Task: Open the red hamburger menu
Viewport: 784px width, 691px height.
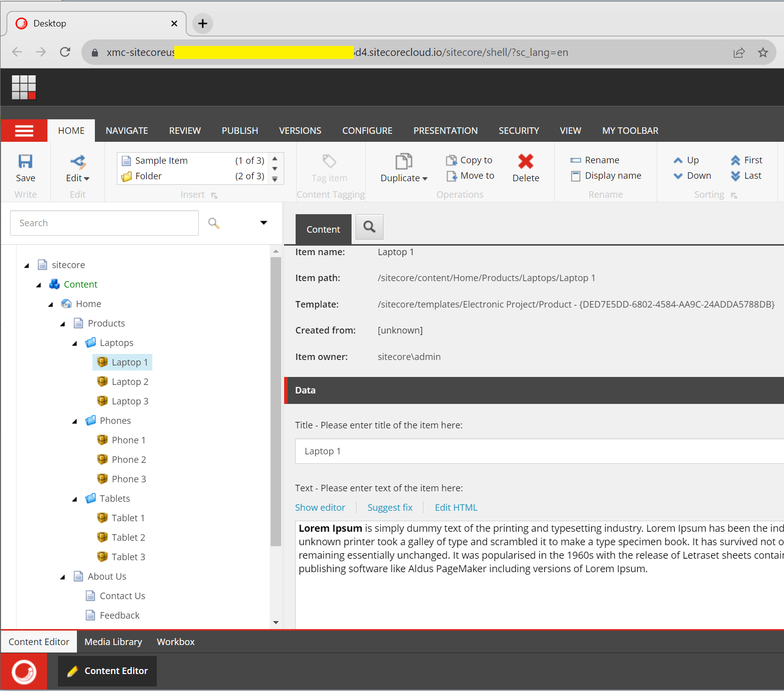Action: 24,131
